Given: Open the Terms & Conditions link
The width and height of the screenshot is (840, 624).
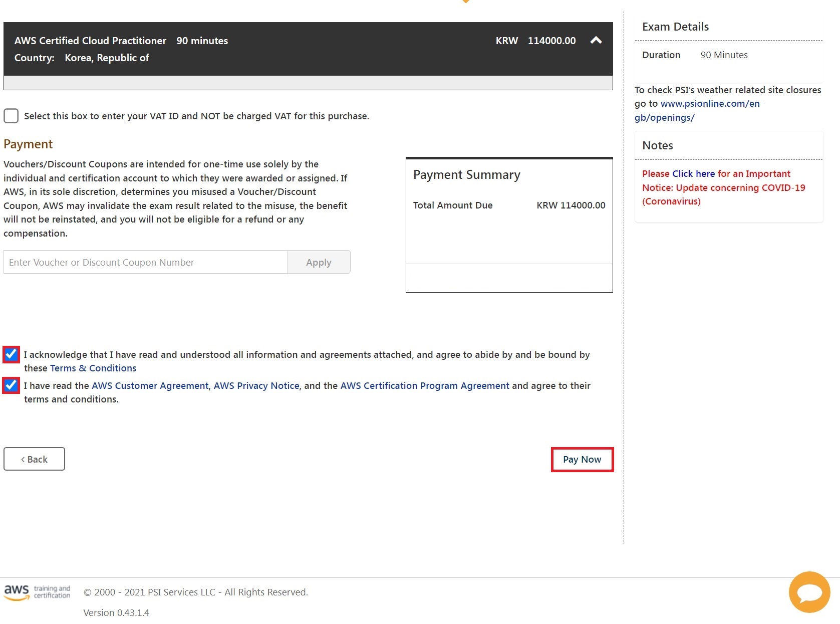Looking at the screenshot, I should [93, 368].
